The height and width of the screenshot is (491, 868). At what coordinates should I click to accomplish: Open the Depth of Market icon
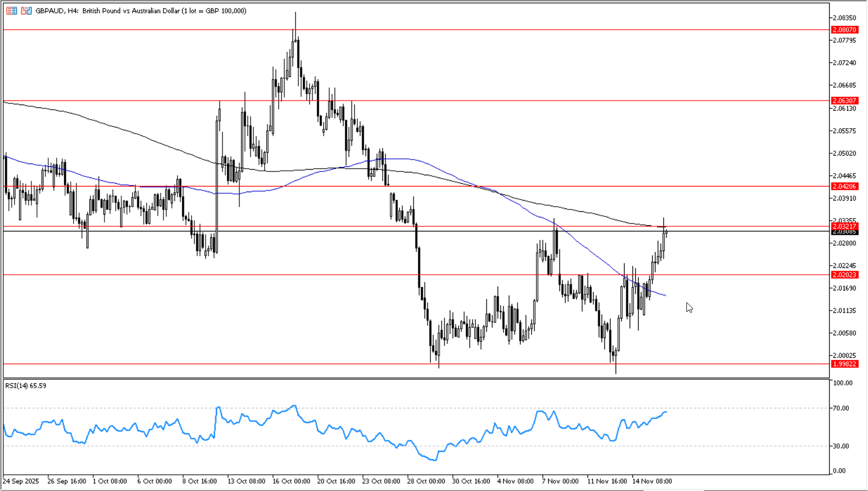pyautogui.click(x=12, y=11)
